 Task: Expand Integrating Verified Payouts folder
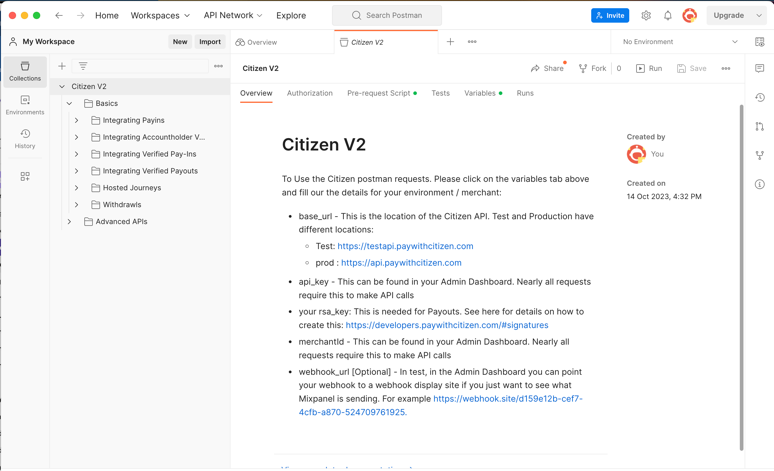tap(77, 171)
